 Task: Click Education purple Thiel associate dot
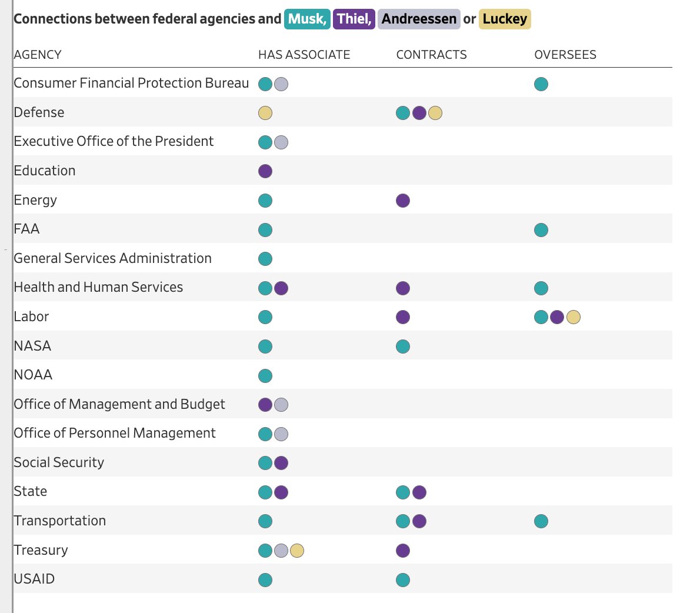click(x=265, y=171)
